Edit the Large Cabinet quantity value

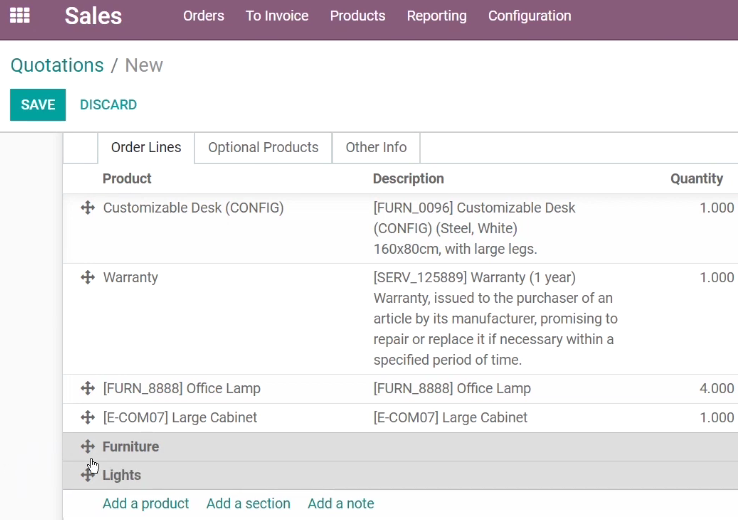point(716,417)
